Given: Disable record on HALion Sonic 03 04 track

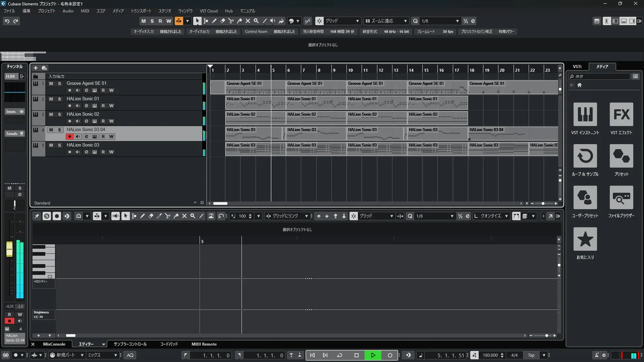Looking at the screenshot, I should click(69, 137).
